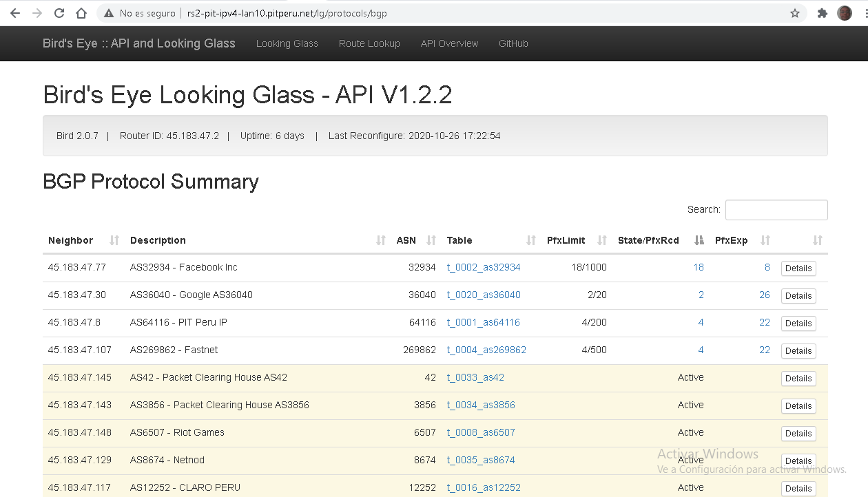Select ASN value 269862
The height and width of the screenshot is (497, 868).
coord(420,350)
